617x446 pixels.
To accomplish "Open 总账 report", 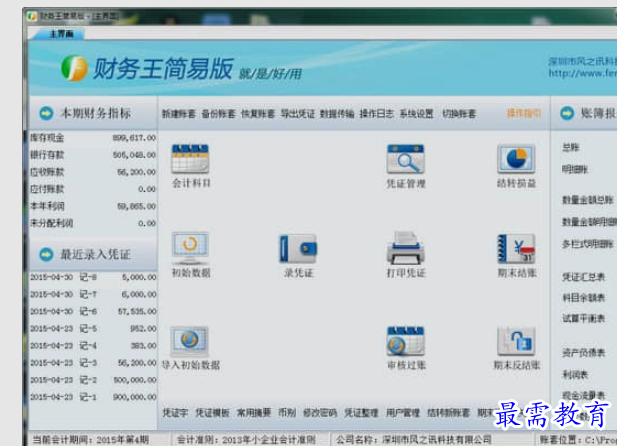I will pos(571,148).
